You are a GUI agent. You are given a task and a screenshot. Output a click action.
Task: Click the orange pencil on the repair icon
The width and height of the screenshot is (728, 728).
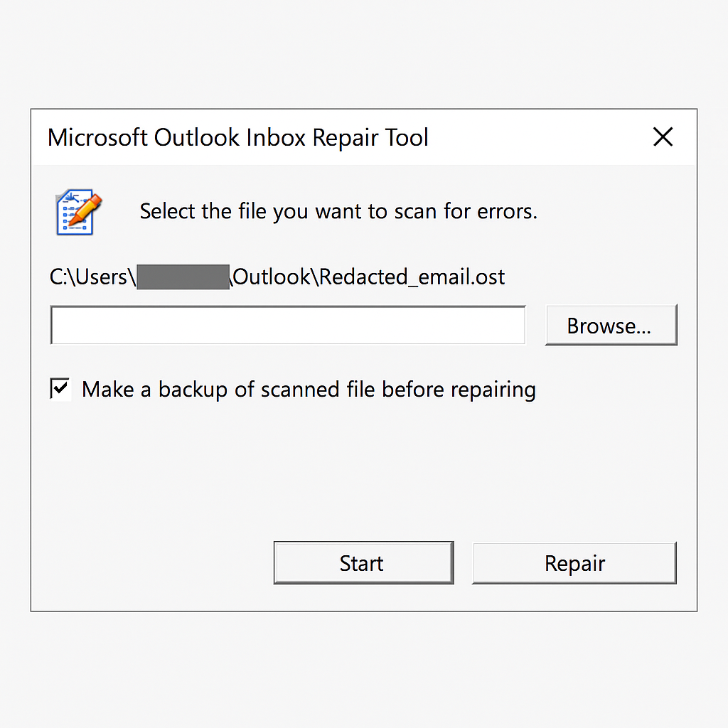[x=86, y=209]
